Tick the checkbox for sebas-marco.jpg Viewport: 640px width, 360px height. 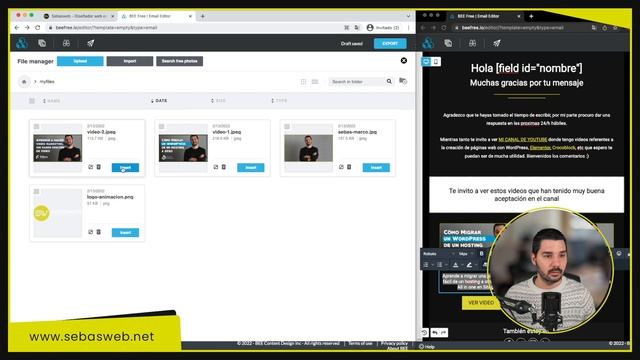pyautogui.click(x=287, y=127)
